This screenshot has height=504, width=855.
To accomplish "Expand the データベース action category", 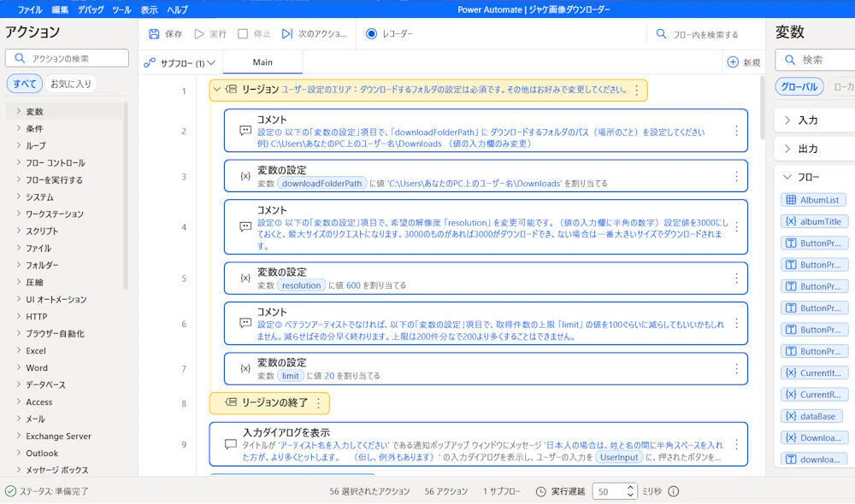I will point(19,384).
